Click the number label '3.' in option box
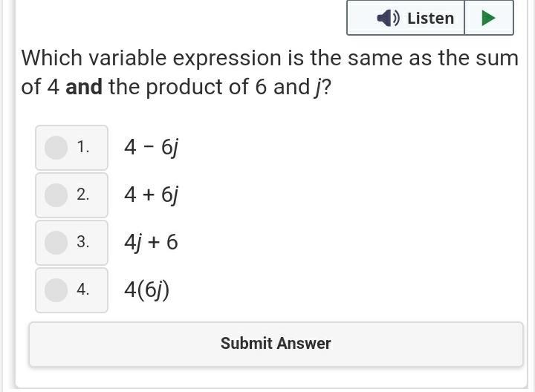The height and width of the screenshot is (392, 535). (82, 242)
